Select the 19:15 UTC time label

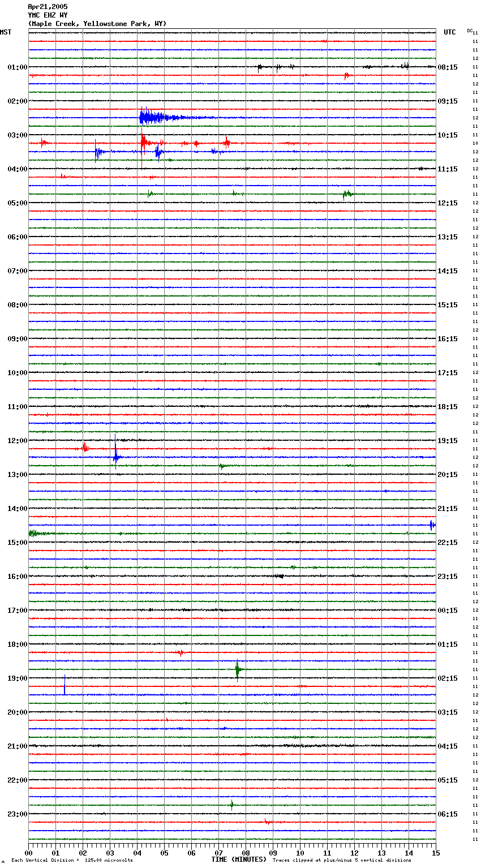click(448, 441)
